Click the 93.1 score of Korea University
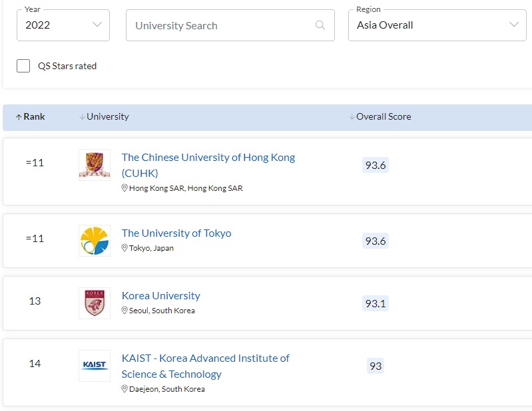The width and height of the screenshot is (532, 411). pyautogui.click(x=376, y=303)
